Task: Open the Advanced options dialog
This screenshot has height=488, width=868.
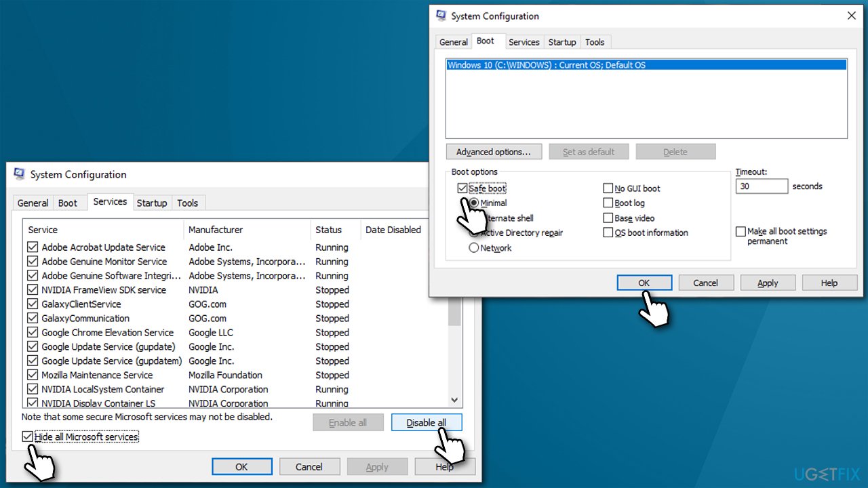Action: click(x=494, y=151)
